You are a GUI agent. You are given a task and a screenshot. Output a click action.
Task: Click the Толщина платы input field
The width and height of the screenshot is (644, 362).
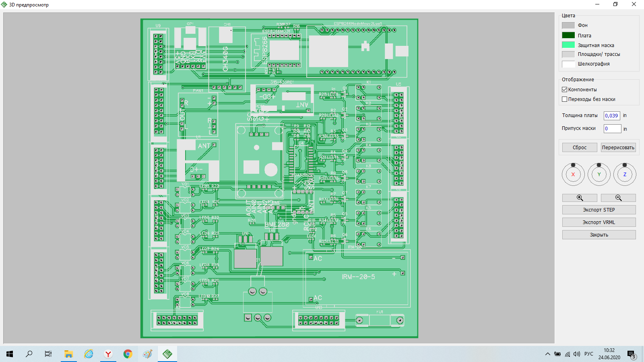point(612,116)
